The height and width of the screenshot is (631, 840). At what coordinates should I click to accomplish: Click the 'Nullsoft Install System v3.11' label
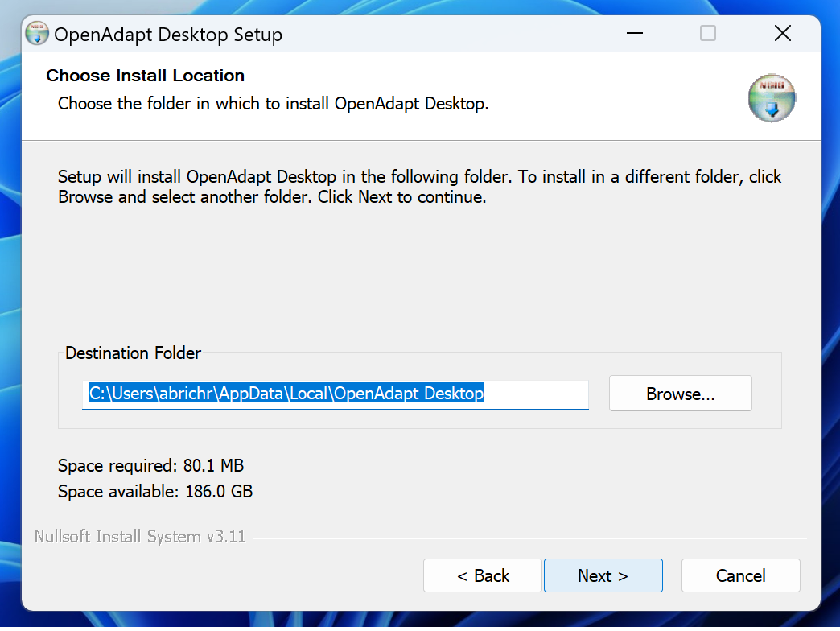pyautogui.click(x=140, y=536)
